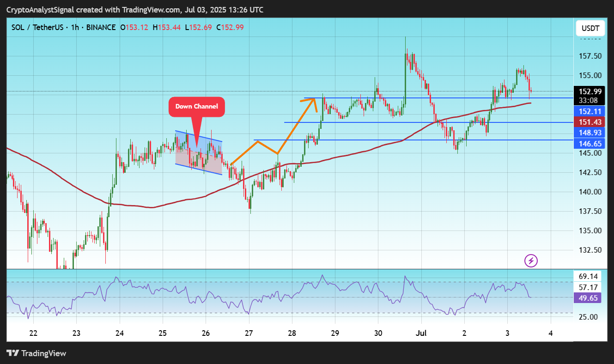The image size is (614, 364).
Task: Click the TradingView logo at the chart bottom
Action: coord(36,353)
